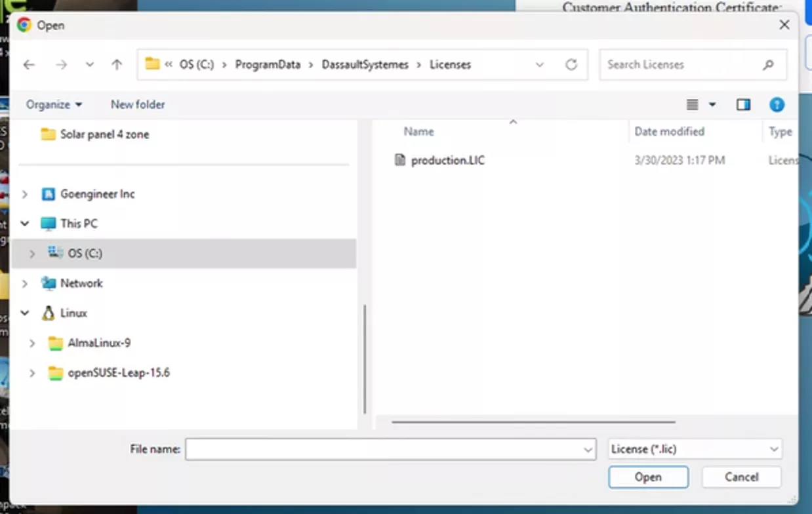The width and height of the screenshot is (812, 514).
Task: Open the view options dropdown arrow
Action: click(712, 105)
